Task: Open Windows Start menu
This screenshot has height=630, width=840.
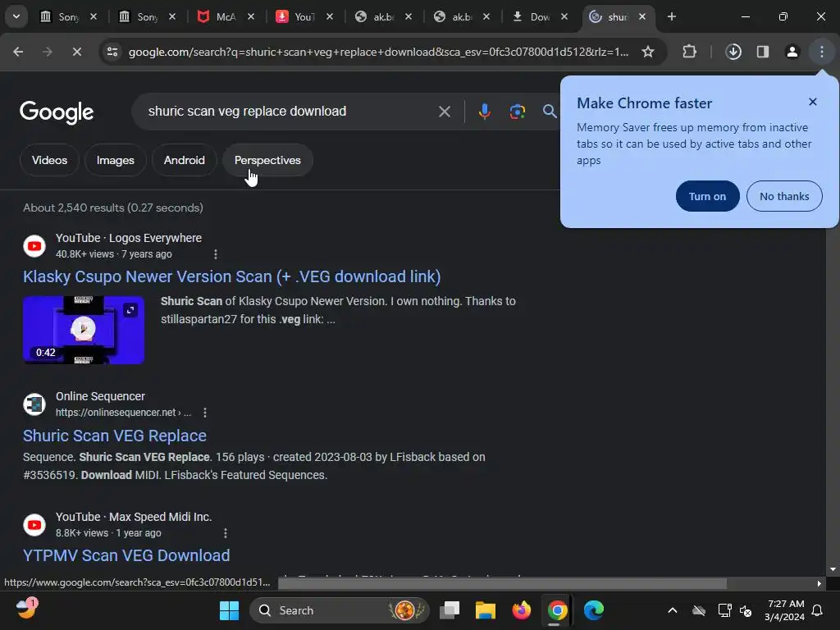Action: pos(230,610)
